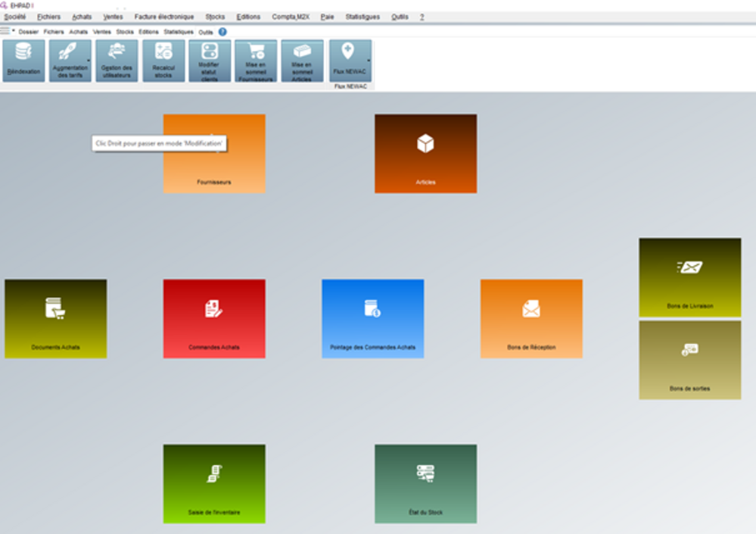This screenshot has height=534, width=756.
Task: Open the Compta,M2X menu
Action: click(x=291, y=17)
